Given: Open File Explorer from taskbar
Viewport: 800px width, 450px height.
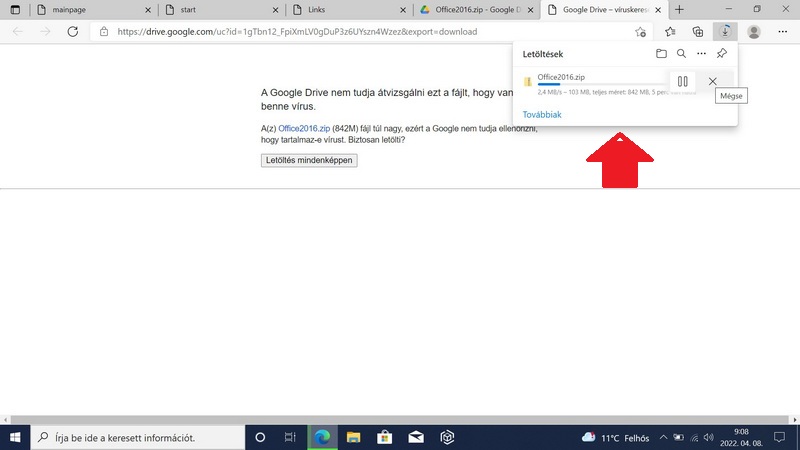Looking at the screenshot, I should [x=353, y=437].
